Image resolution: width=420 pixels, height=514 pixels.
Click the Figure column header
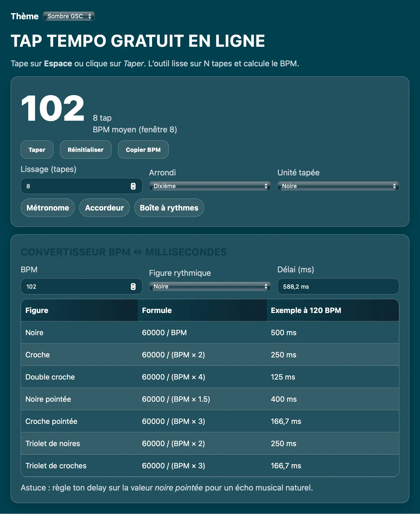coord(37,310)
